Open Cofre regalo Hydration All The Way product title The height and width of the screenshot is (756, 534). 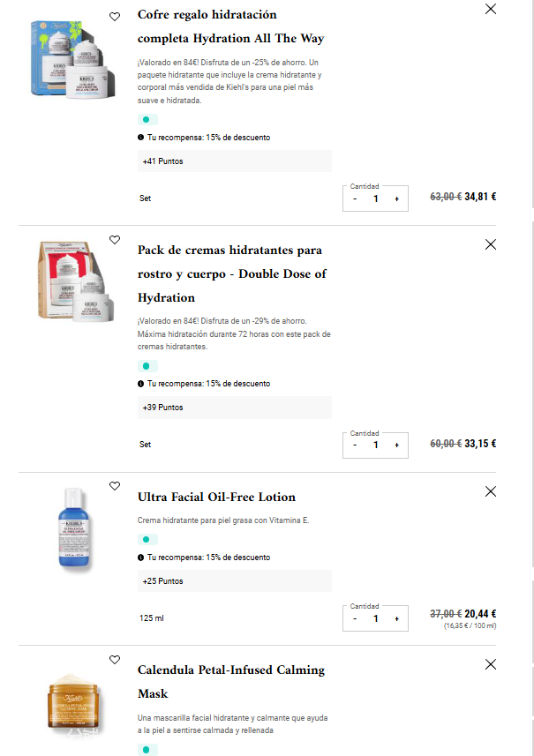[231, 26]
